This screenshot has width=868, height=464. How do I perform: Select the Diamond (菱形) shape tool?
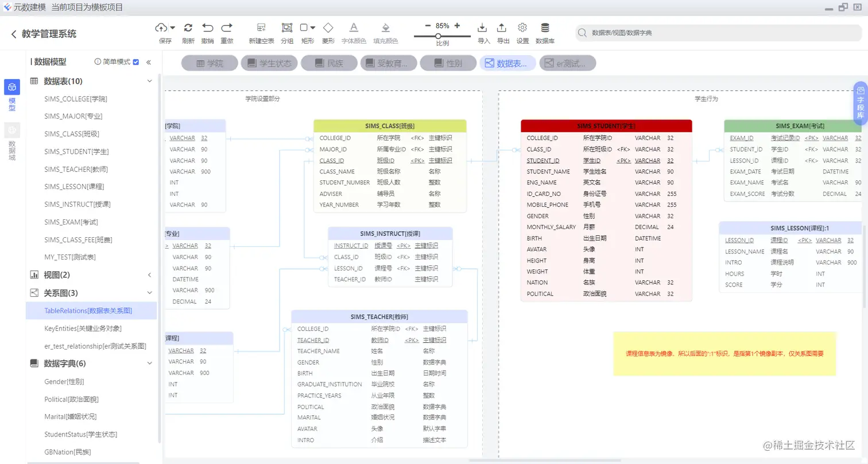[328, 27]
